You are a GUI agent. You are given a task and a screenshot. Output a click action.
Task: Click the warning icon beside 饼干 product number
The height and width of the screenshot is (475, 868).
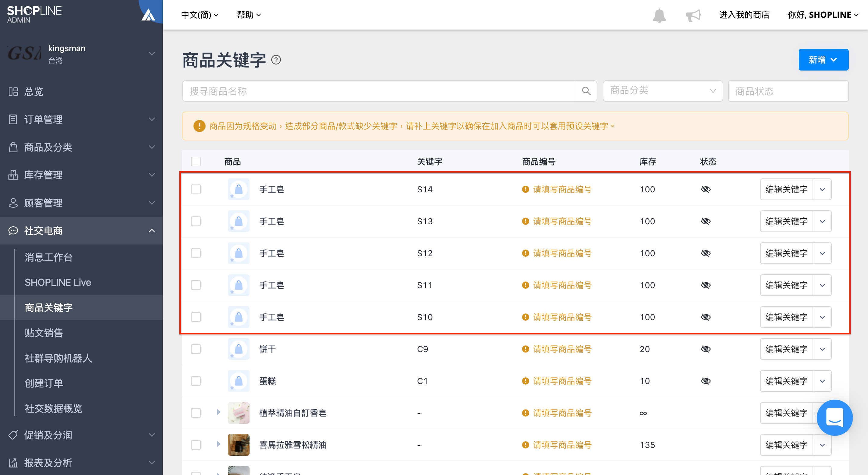pos(525,349)
